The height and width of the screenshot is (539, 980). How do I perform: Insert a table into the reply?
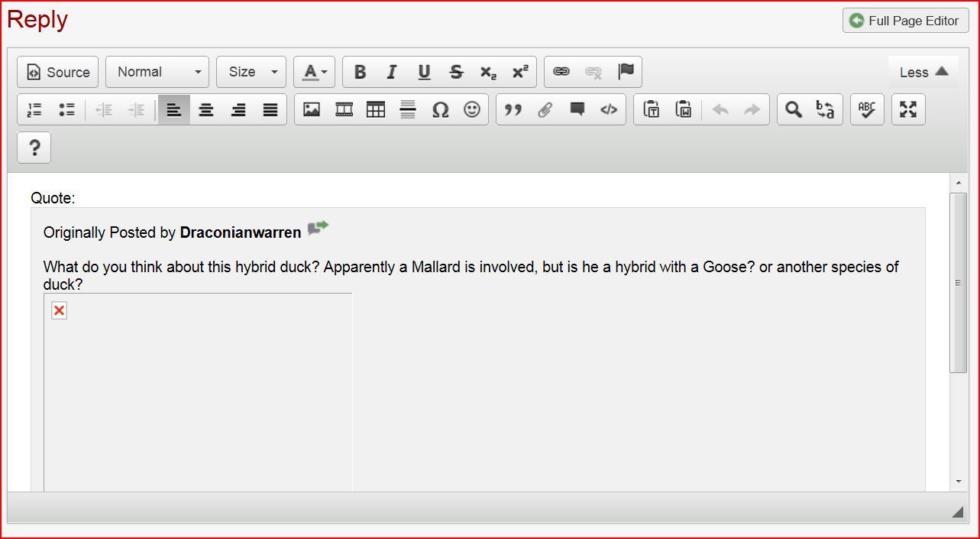point(376,110)
